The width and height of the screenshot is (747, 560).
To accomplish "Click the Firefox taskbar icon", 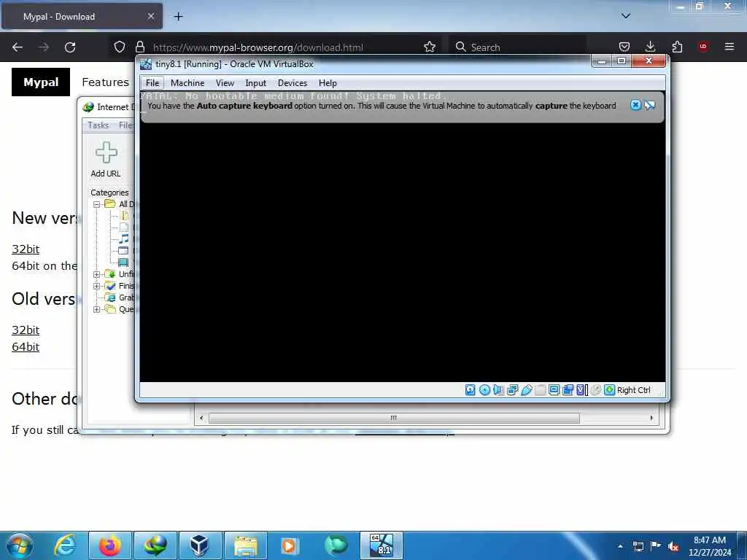I will pos(110,545).
